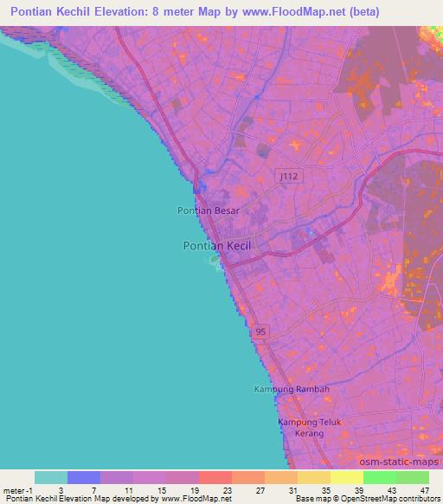Screen dimensions: 443x504
Task: Click the route 95 road shield
Action: 260,332
